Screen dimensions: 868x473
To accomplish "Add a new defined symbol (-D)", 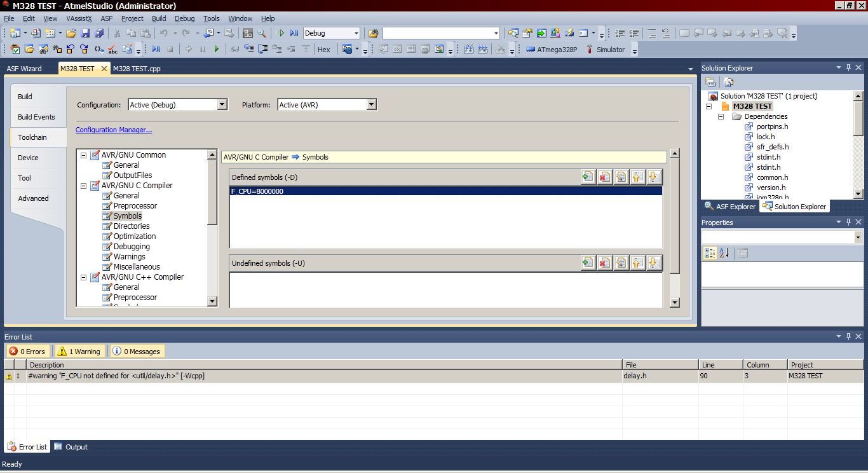I will [x=588, y=177].
